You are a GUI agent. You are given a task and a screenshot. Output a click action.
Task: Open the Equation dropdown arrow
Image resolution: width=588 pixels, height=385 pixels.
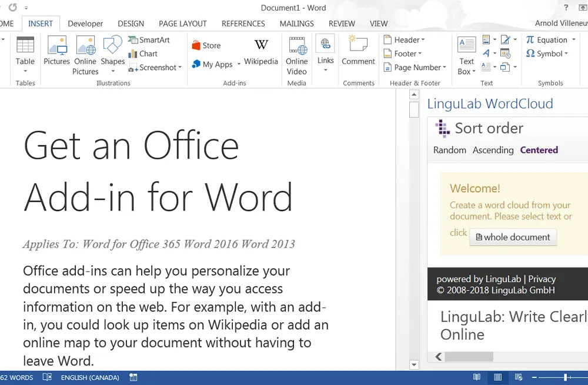click(x=574, y=39)
